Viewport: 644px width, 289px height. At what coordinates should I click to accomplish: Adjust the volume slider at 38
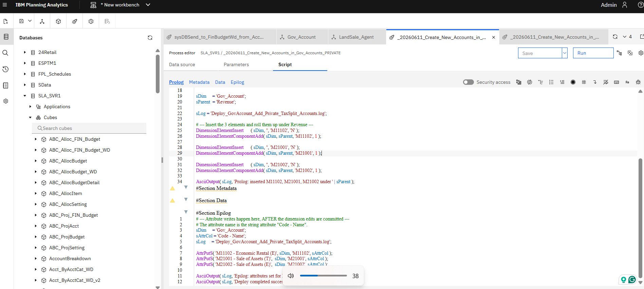tap(323, 276)
